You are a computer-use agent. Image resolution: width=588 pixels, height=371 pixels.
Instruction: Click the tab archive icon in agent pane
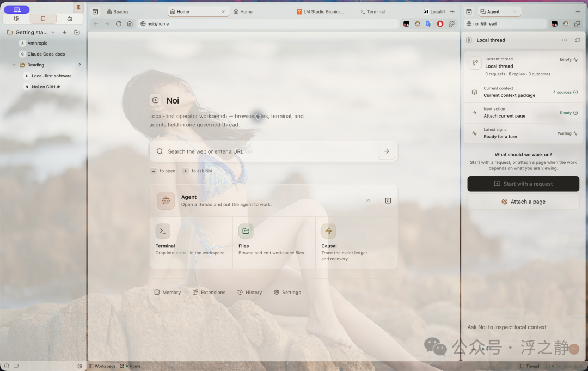coord(469,11)
